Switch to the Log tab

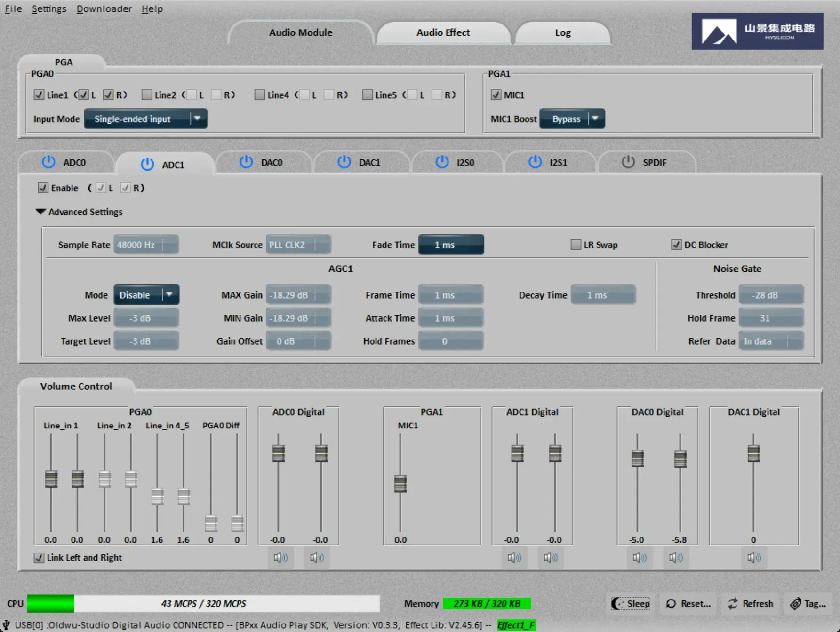coord(563,32)
